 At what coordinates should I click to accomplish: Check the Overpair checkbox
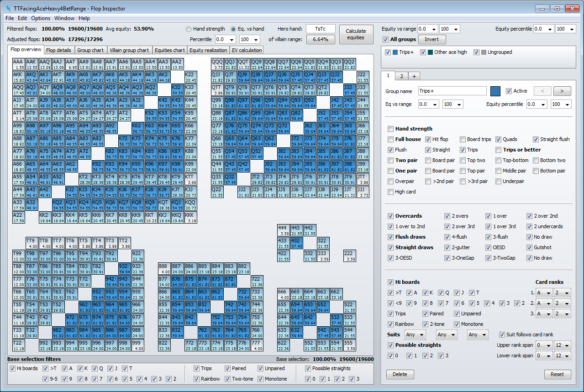click(390, 181)
